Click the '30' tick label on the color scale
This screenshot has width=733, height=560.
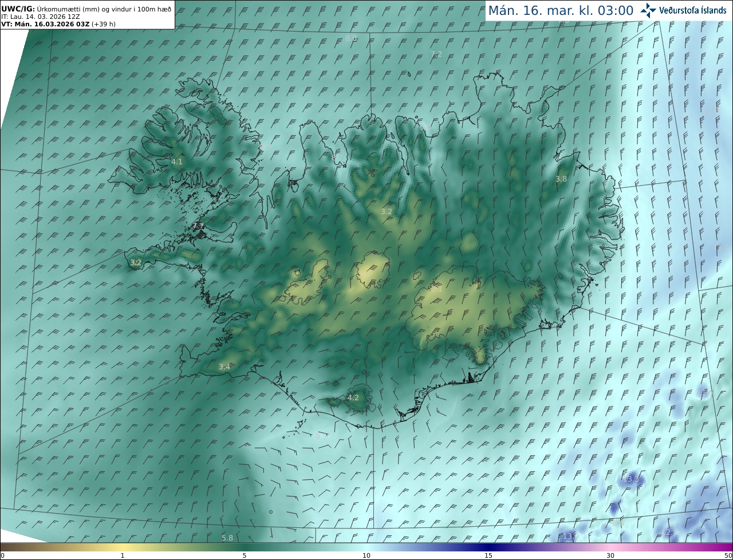[x=610, y=555]
